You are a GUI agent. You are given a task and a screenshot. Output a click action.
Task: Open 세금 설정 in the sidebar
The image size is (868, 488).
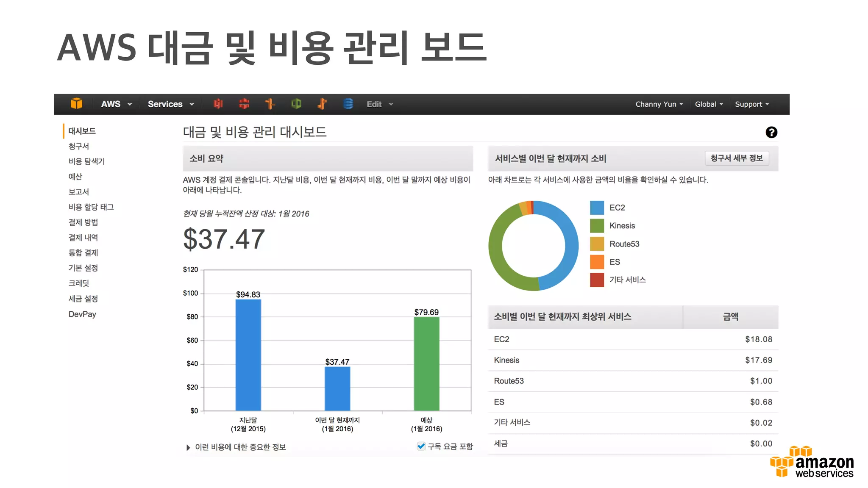click(x=83, y=299)
